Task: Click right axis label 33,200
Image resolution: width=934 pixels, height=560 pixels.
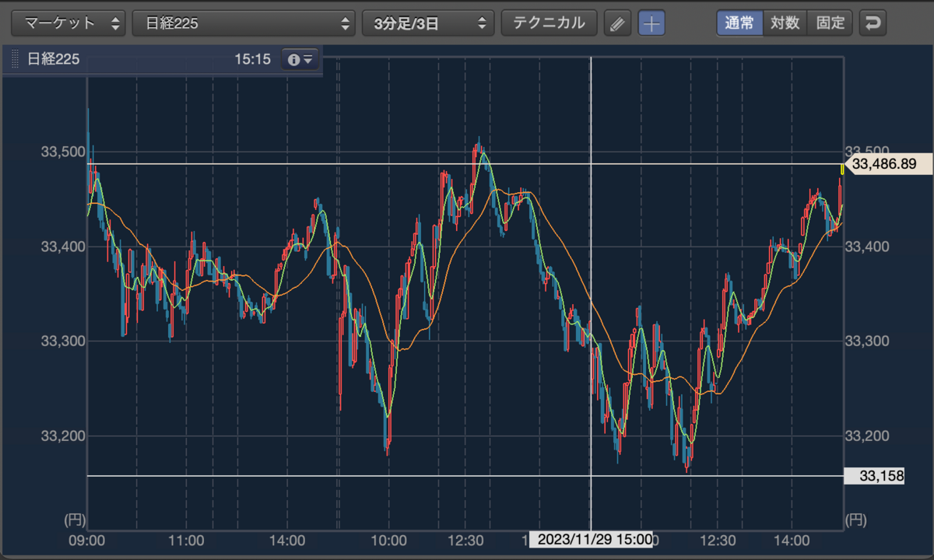Action: (x=866, y=436)
